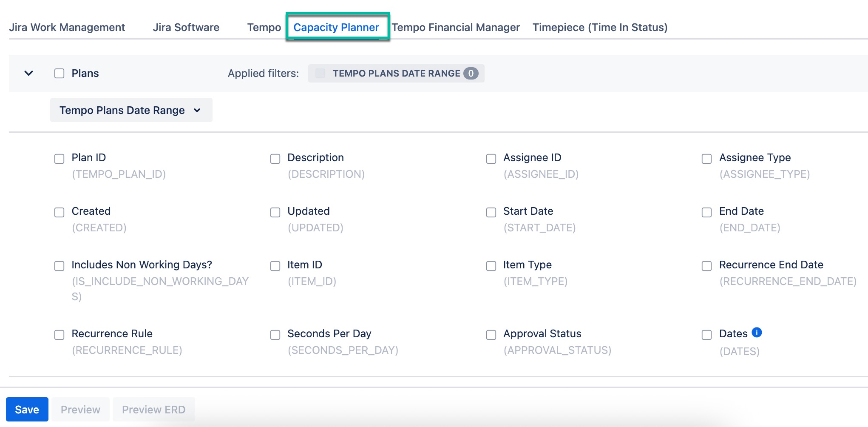Image resolution: width=868 pixels, height=427 pixels.
Task: Check the Seconds Per Day field
Action: 275,335
